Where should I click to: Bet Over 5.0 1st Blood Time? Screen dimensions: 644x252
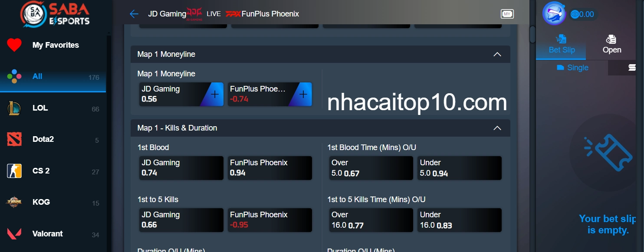[371, 168]
